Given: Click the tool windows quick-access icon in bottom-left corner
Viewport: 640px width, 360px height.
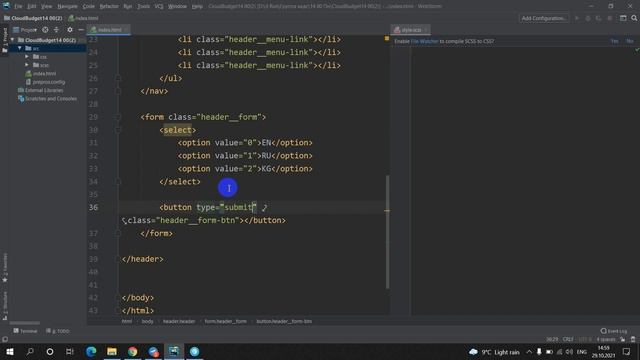Looking at the screenshot, I should pyautogui.click(x=4, y=339).
